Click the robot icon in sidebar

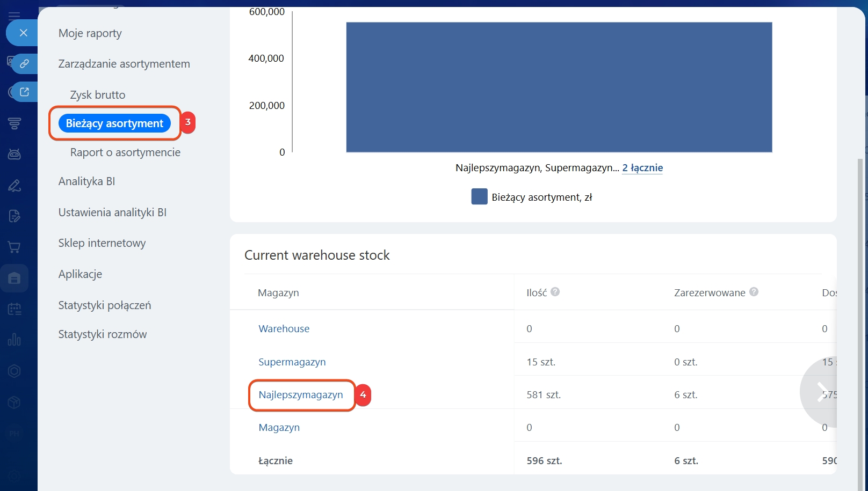[15, 155]
